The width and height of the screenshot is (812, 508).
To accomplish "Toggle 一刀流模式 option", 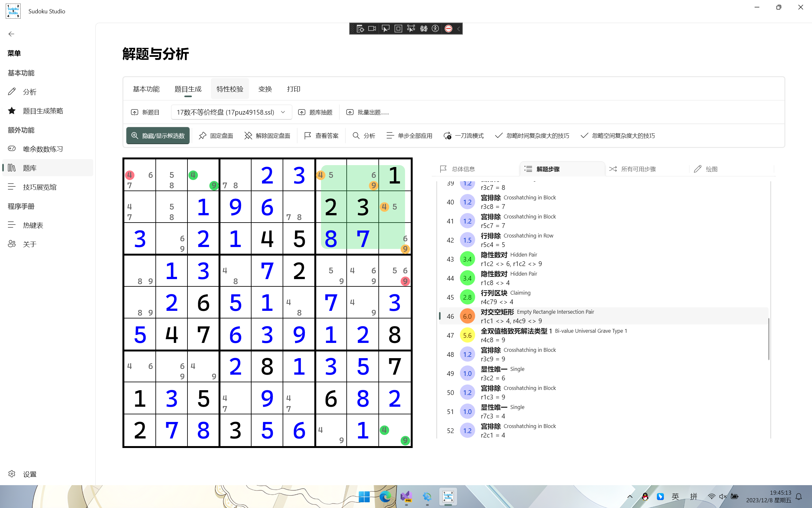I will [464, 136].
